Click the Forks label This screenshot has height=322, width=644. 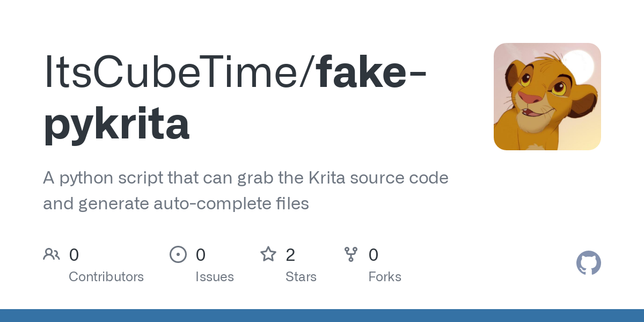[x=385, y=277]
